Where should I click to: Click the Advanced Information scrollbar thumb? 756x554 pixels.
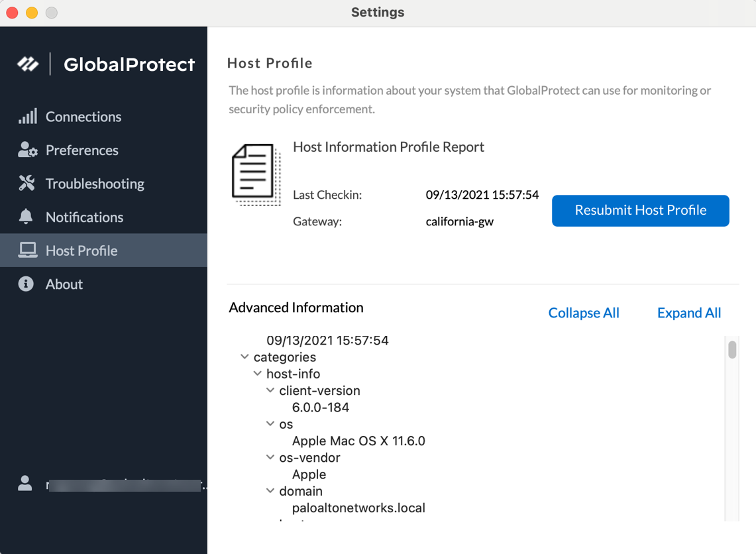point(732,349)
